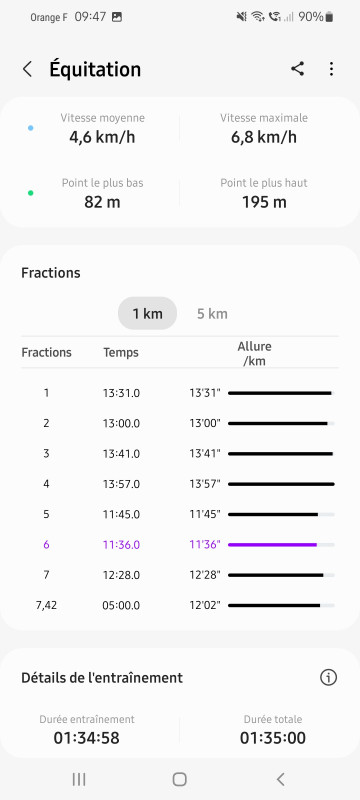Select the highlighted fraction 6 row
This screenshot has height=800, width=360.
(x=180, y=544)
